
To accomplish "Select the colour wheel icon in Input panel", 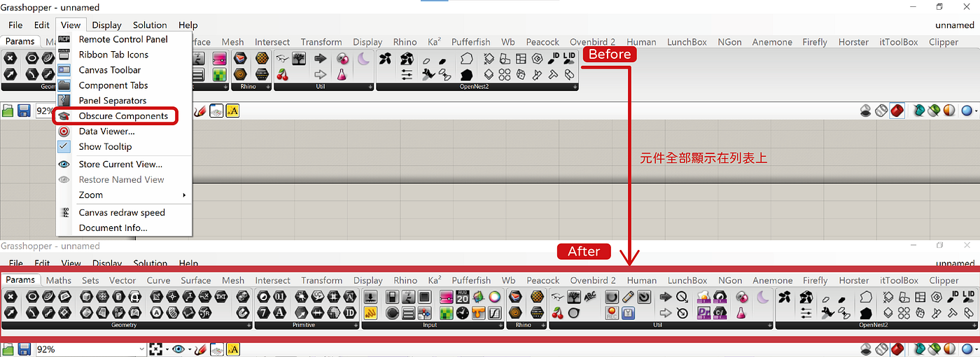I will tap(495, 297).
